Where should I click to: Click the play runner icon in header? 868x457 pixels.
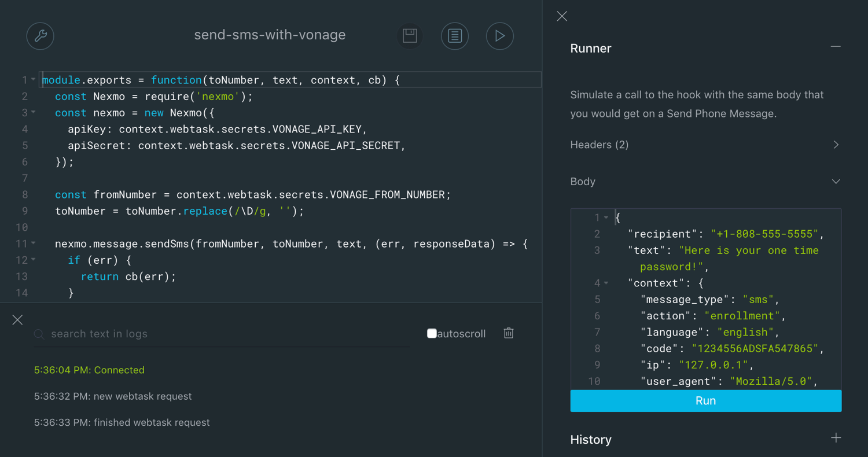click(500, 36)
